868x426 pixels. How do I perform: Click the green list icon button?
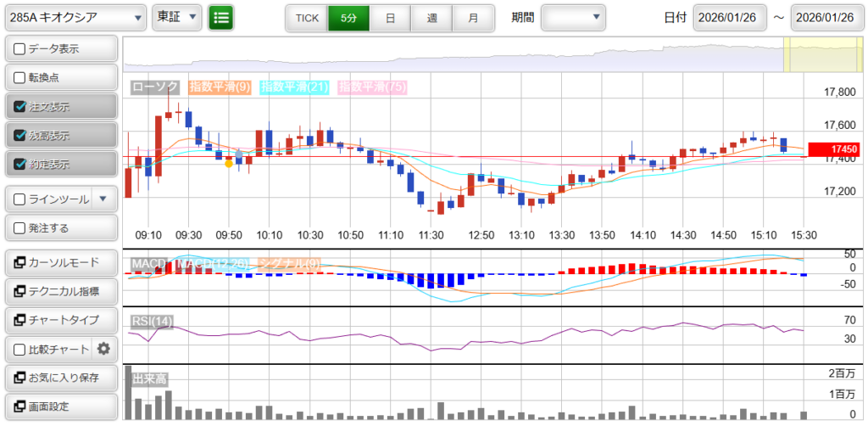(x=221, y=17)
